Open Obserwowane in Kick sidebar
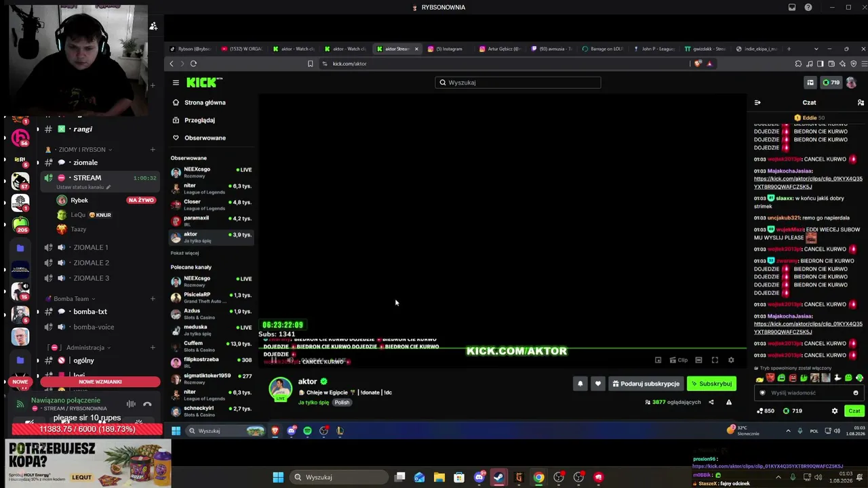This screenshot has width=868, height=488. click(205, 138)
